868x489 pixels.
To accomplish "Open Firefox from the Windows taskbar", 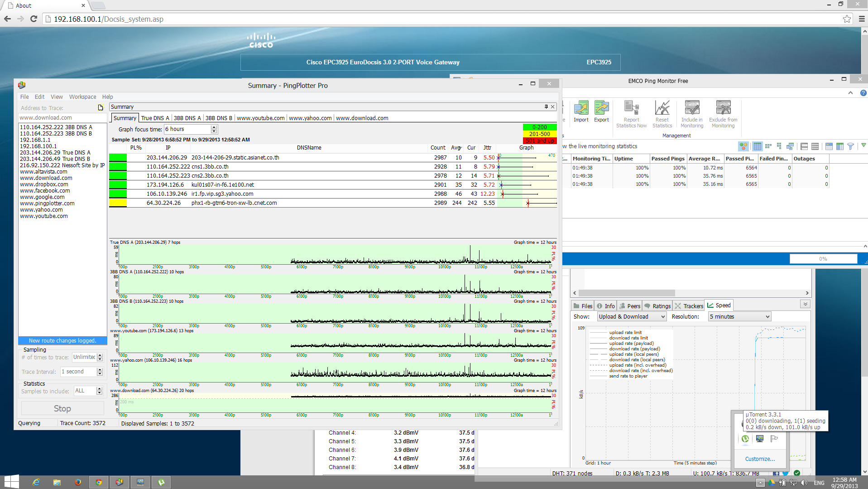I will click(x=78, y=482).
